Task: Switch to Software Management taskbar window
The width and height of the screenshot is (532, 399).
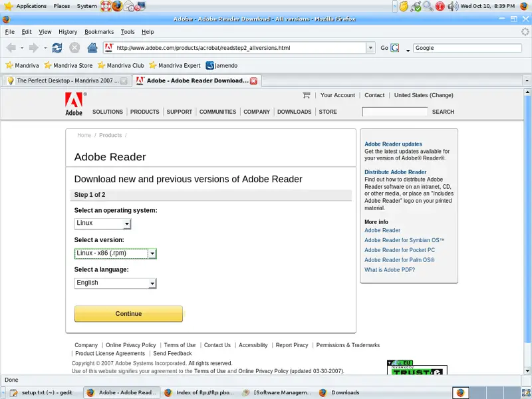Action: click(277, 392)
